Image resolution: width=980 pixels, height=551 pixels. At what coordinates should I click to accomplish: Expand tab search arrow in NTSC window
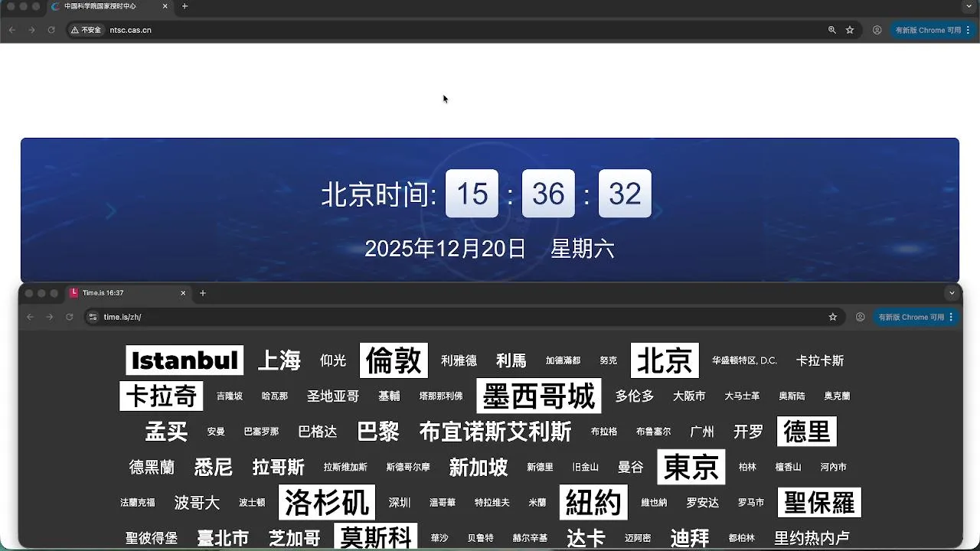click(x=969, y=6)
